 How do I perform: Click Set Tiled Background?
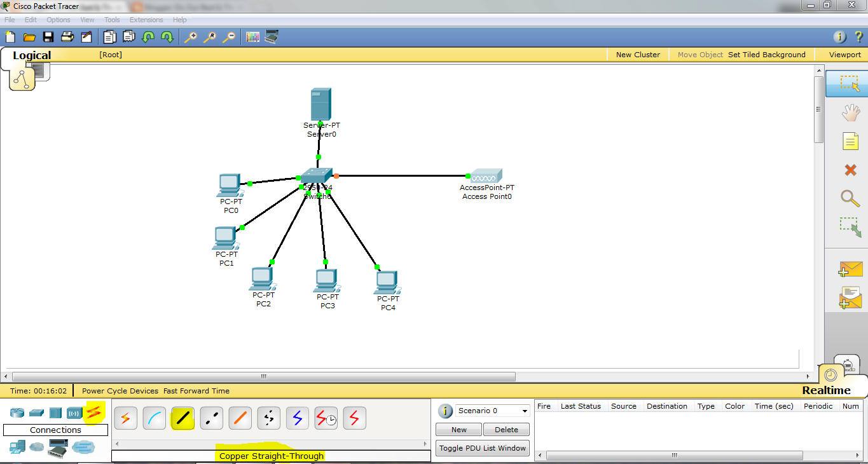click(767, 55)
